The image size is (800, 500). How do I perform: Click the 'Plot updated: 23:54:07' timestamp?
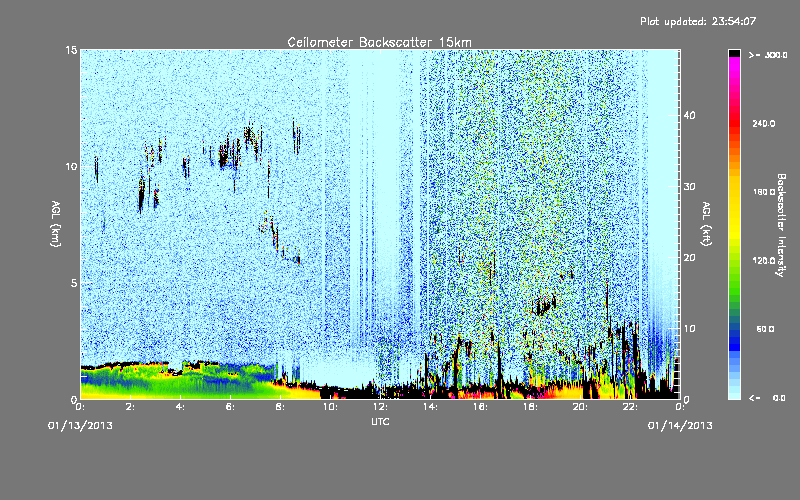[x=698, y=21]
